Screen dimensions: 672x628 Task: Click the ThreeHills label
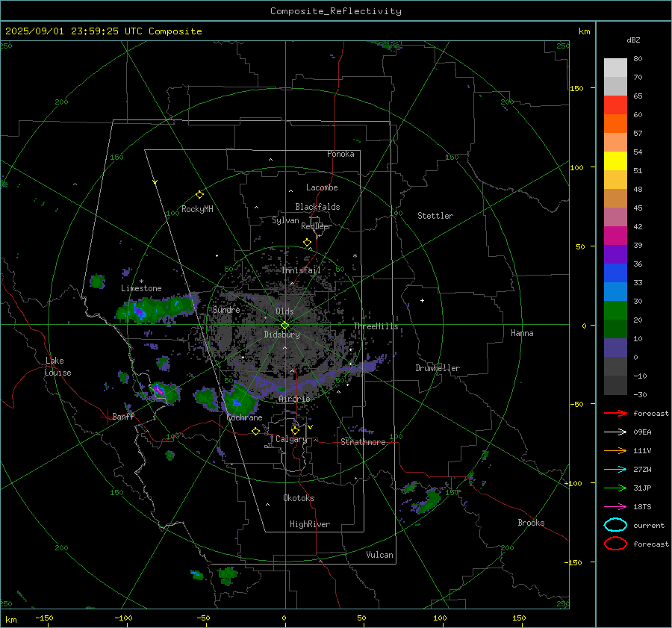[376, 326]
